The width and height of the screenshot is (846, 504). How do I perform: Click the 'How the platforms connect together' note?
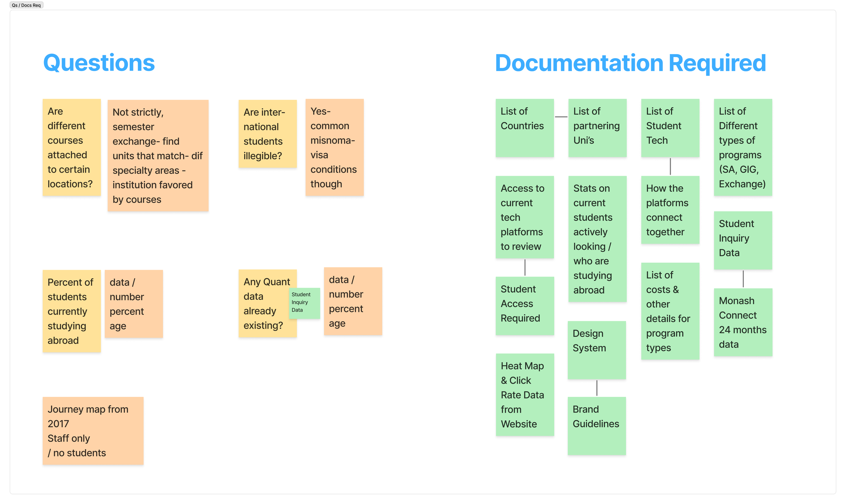[x=670, y=210]
